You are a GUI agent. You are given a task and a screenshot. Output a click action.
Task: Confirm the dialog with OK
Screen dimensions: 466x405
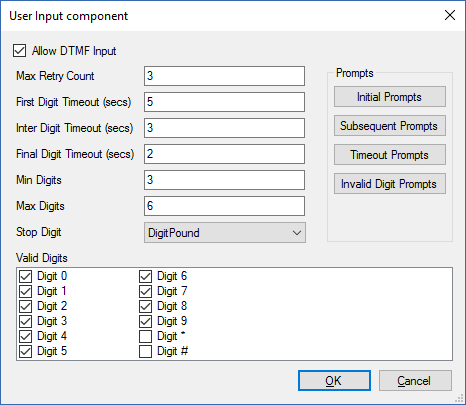[334, 380]
